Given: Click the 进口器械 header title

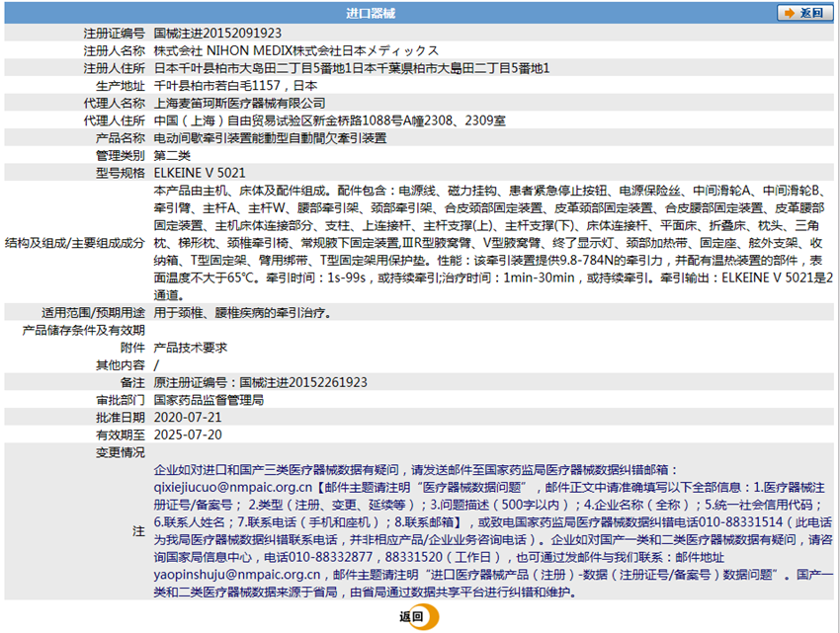Looking at the screenshot, I should tap(371, 14).
